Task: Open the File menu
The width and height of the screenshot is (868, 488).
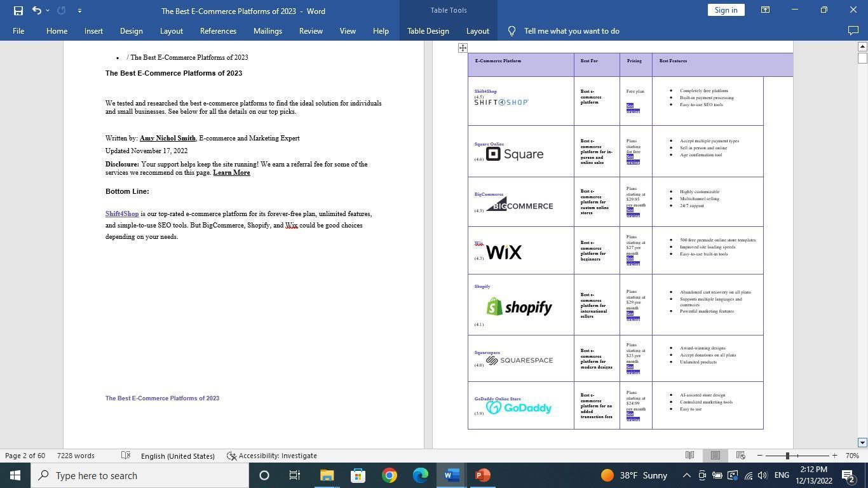Action: [x=18, y=31]
